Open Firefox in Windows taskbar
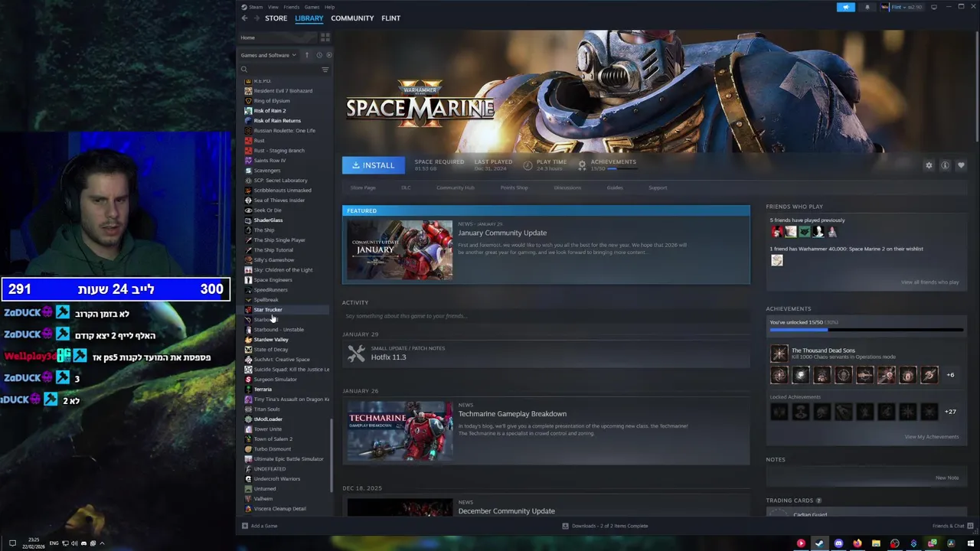This screenshot has height=551, width=980. click(857, 543)
